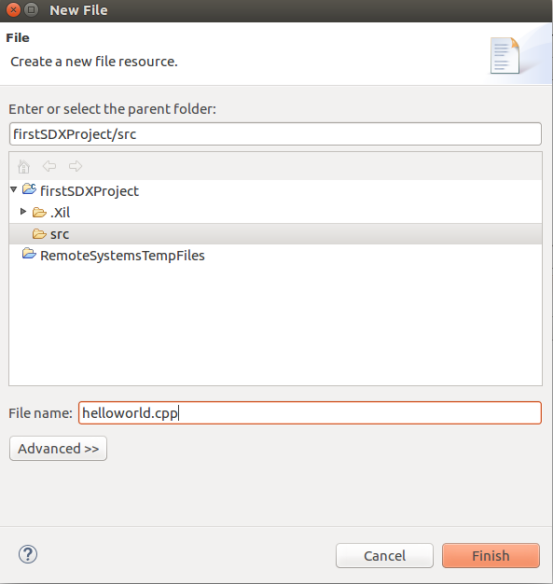Click the Back arrow icon

pyautogui.click(x=49, y=166)
